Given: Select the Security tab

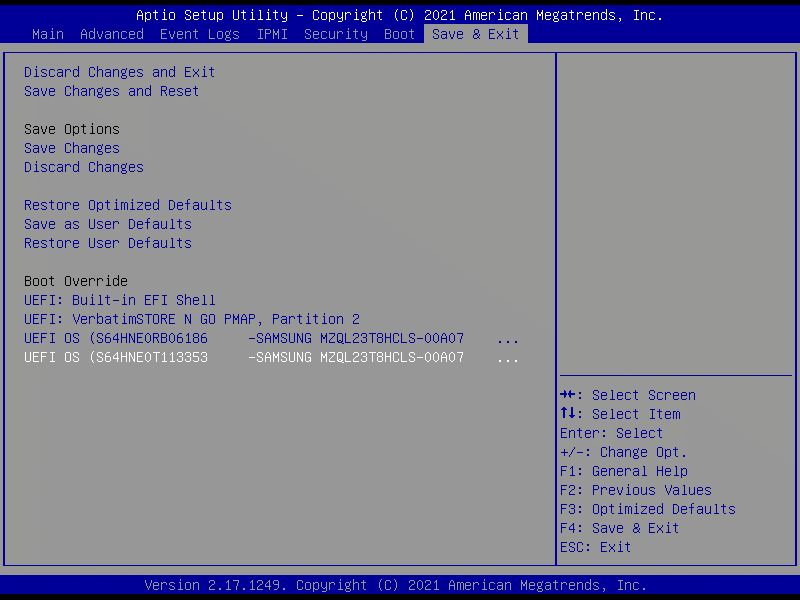Looking at the screenshot, I should [336, 34].
